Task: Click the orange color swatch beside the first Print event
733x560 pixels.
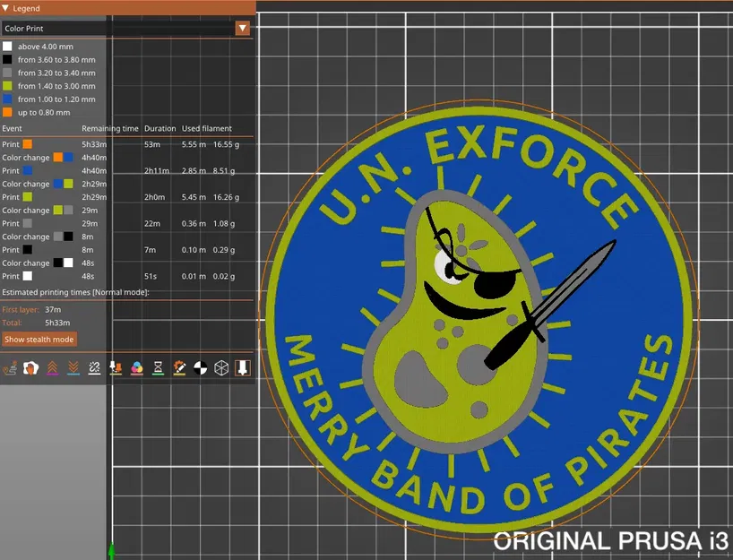Action: (27, 144)
